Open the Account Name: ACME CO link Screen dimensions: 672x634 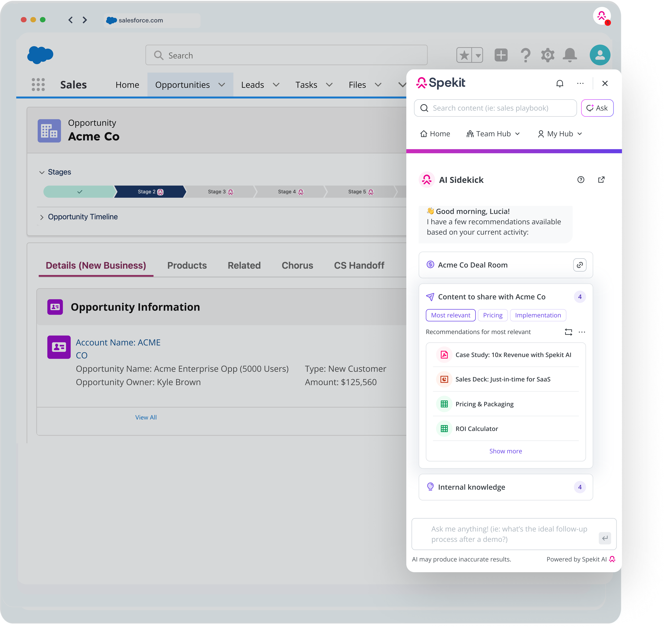point(118,349)
